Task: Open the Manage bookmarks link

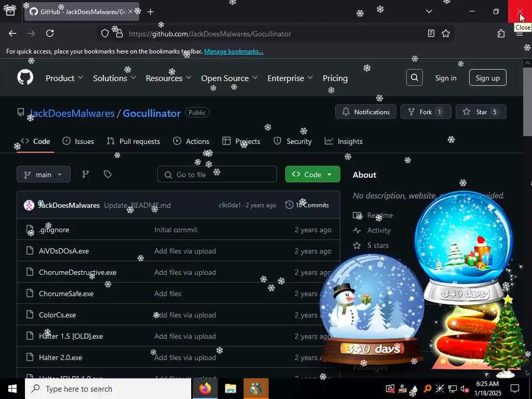Action: (233, 51)
